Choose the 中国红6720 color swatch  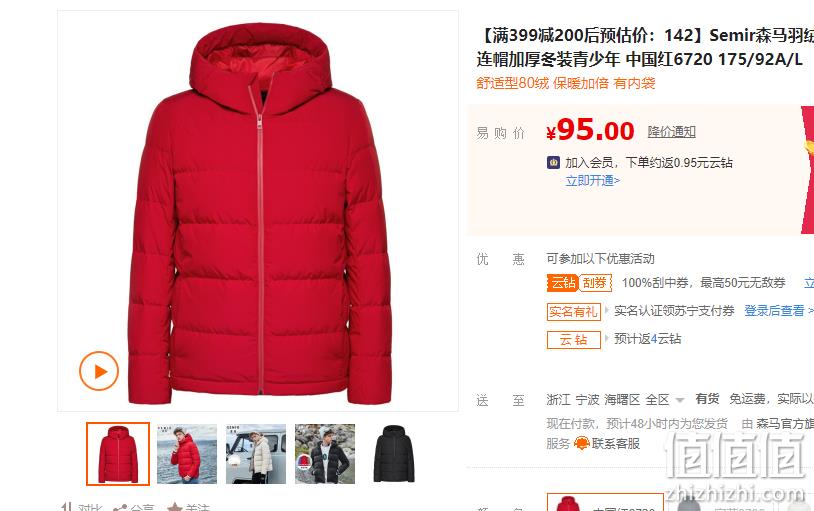click(x=605, y=503)
